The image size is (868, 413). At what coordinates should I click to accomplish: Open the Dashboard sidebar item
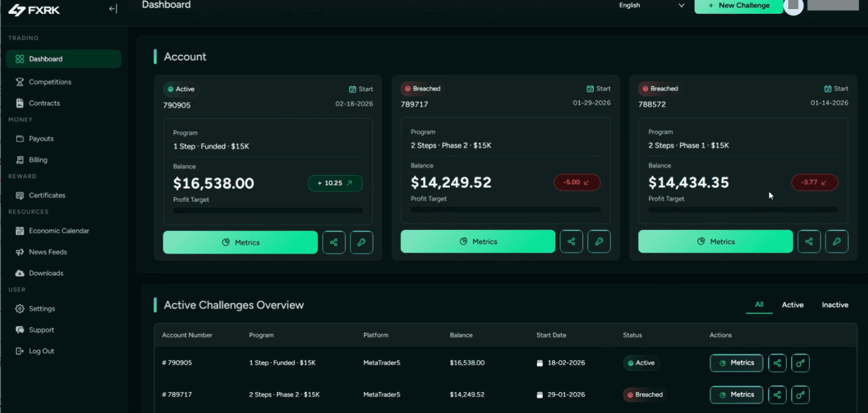coord(63,59)
